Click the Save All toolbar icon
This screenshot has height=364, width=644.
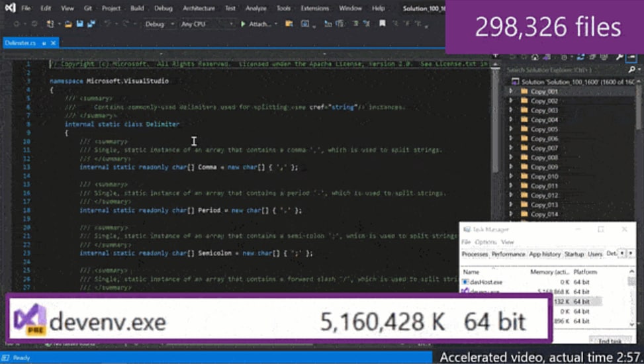coord(91,24)
